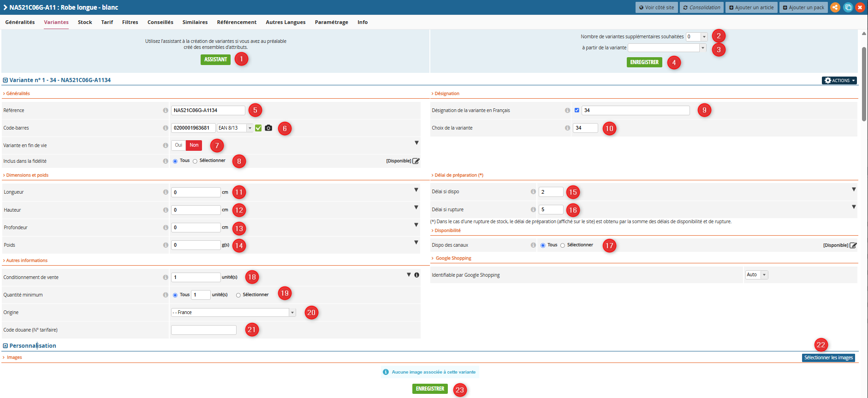
Task: Select the Sélectionner radio for Quantité minimum
Action: coord(238,295)
